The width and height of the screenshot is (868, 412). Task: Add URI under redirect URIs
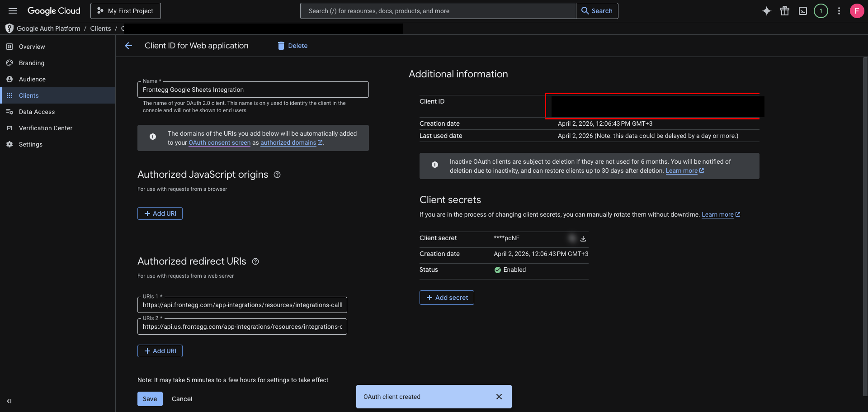(160, 351)
